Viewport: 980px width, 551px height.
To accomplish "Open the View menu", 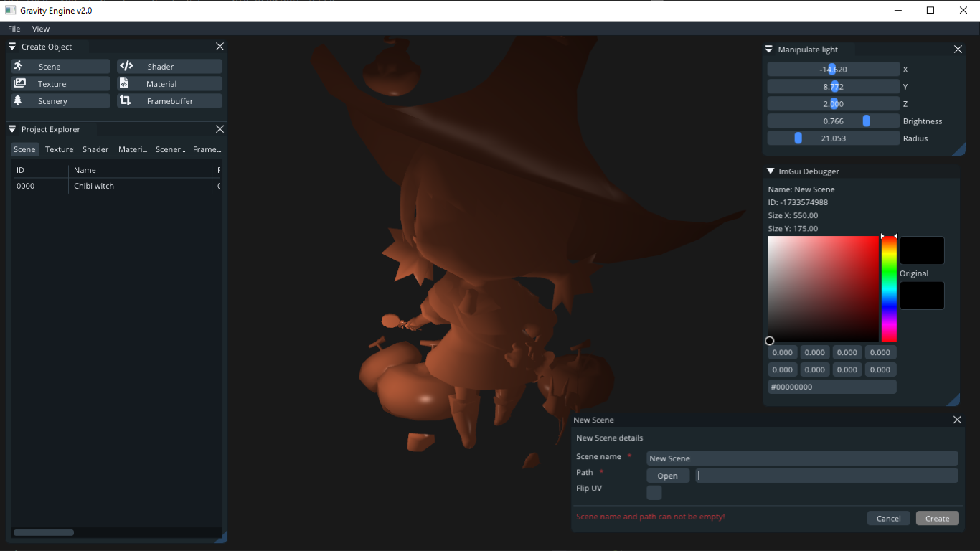I will pyautogui.click(x=41, y=29).
